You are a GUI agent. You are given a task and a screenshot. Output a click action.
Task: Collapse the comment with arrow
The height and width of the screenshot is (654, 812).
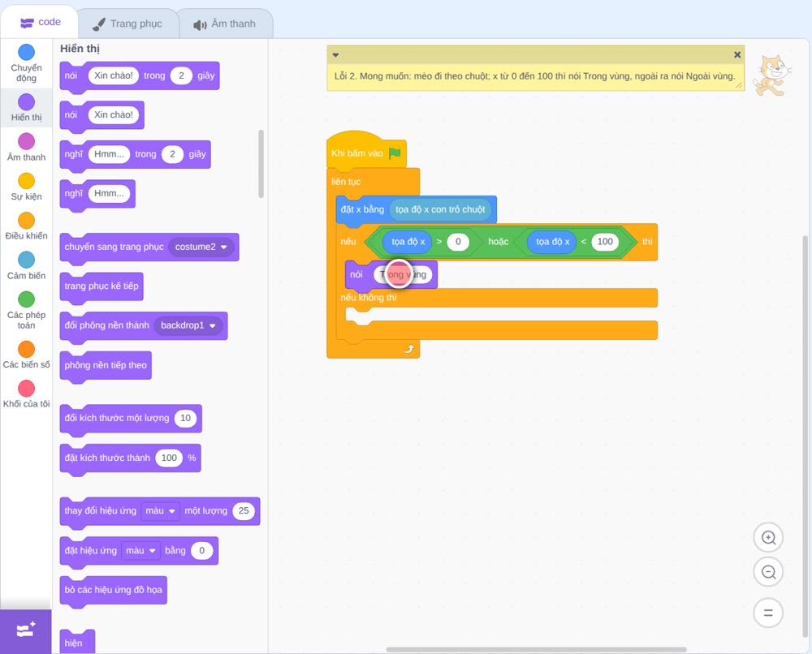[335, 55]
